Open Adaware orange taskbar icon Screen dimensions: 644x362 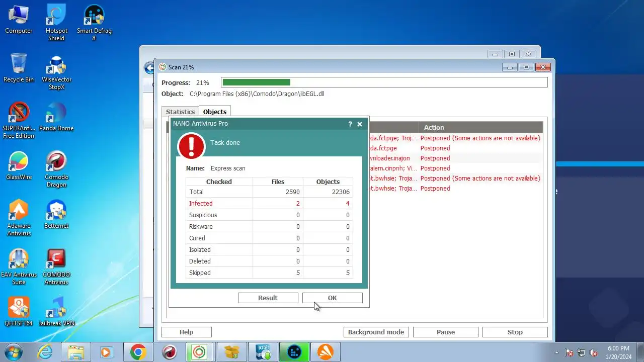(x=325, y=352)
